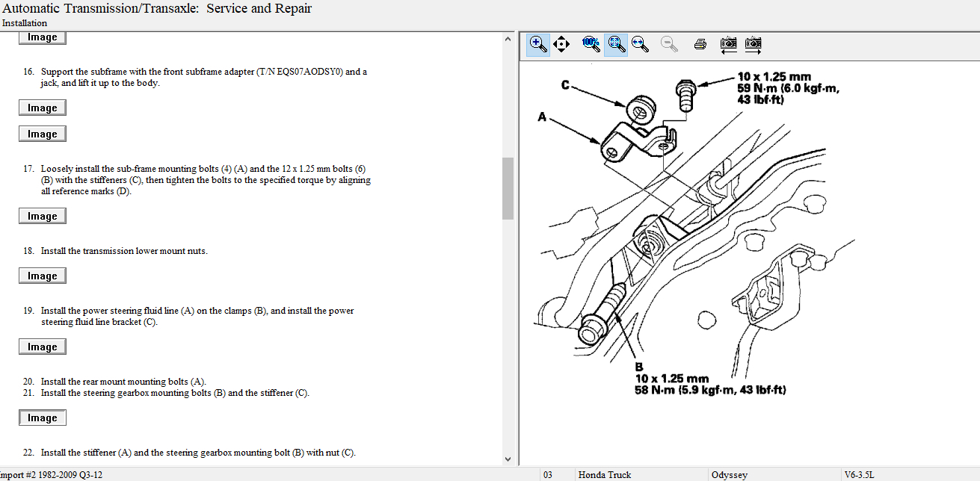The image size is (980, 481).
Task: Click the fit-to-width zoom icon
Action: click(640, 44)
